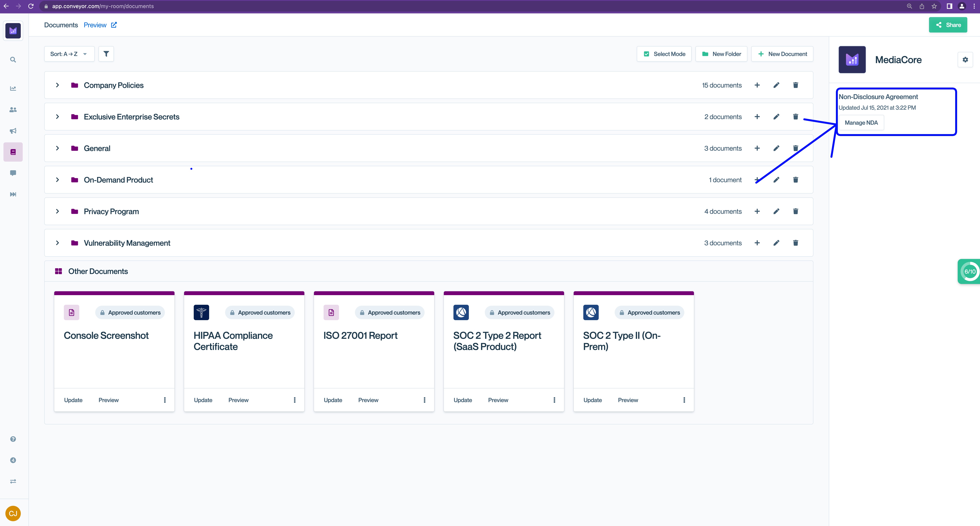Open the 6/10 progress indicator
This screenshot has height=526, width=980.
969,271
